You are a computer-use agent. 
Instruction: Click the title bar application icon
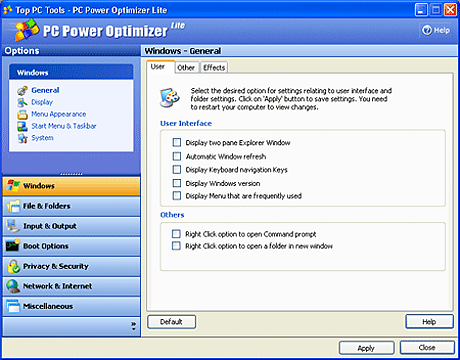(8, 10)
